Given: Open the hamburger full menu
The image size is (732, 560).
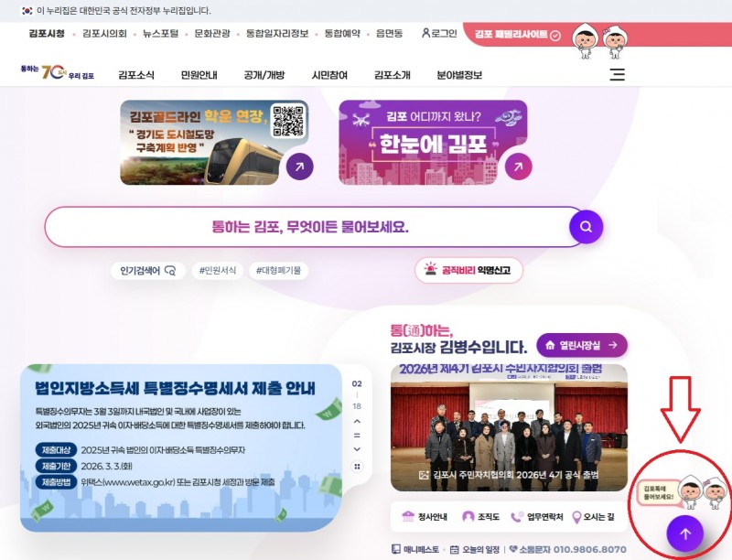Looking at the screenshot, I should point(618,74).
